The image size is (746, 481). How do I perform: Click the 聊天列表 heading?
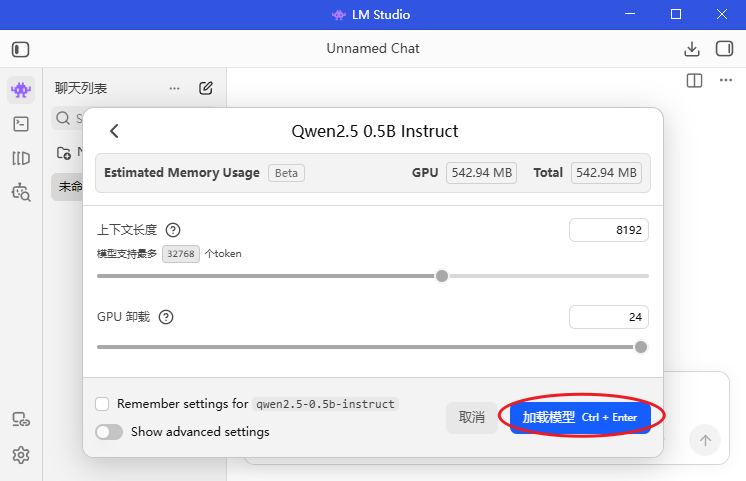(81, 88)
